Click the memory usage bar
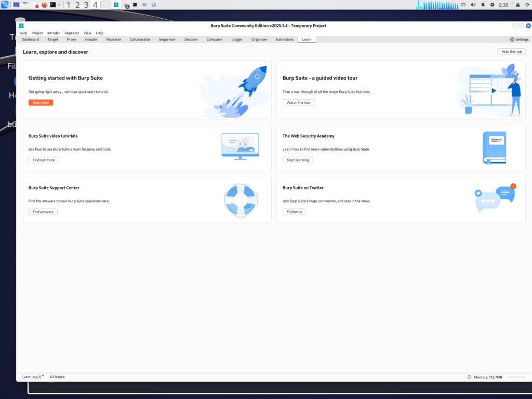 [517, 377]
